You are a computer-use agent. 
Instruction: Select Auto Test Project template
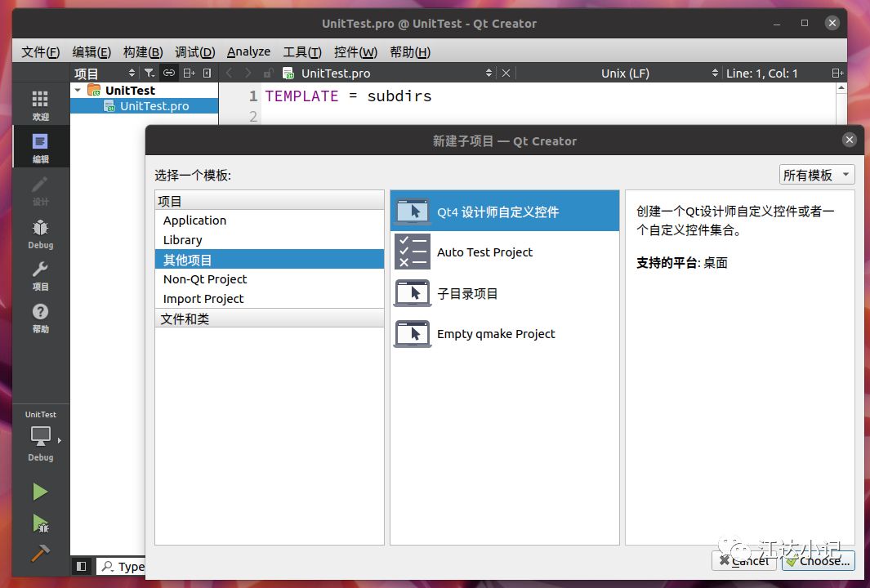(x=504, y=252)
